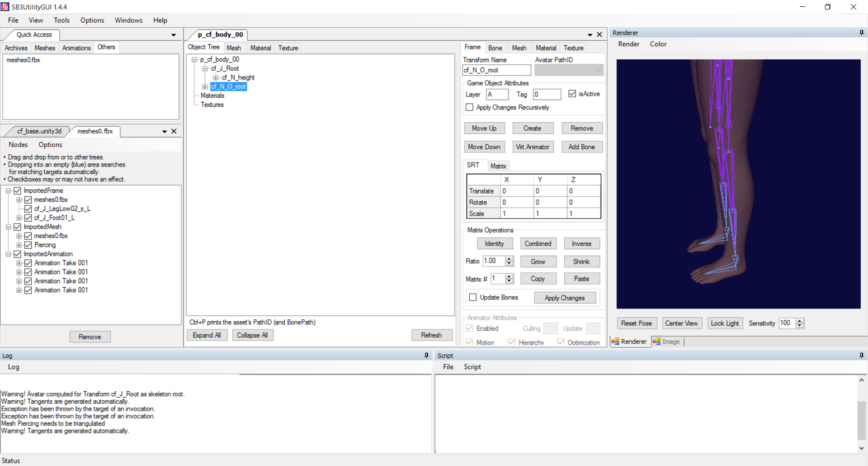868x466 pixels.
Task: Switch to the Bone tab
Action: coord(495,48)
